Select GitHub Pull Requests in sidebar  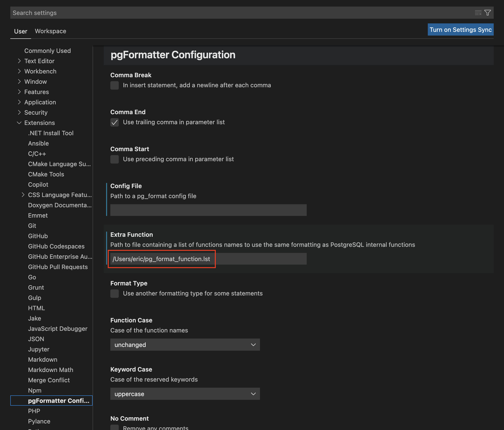tap(58, 267)
